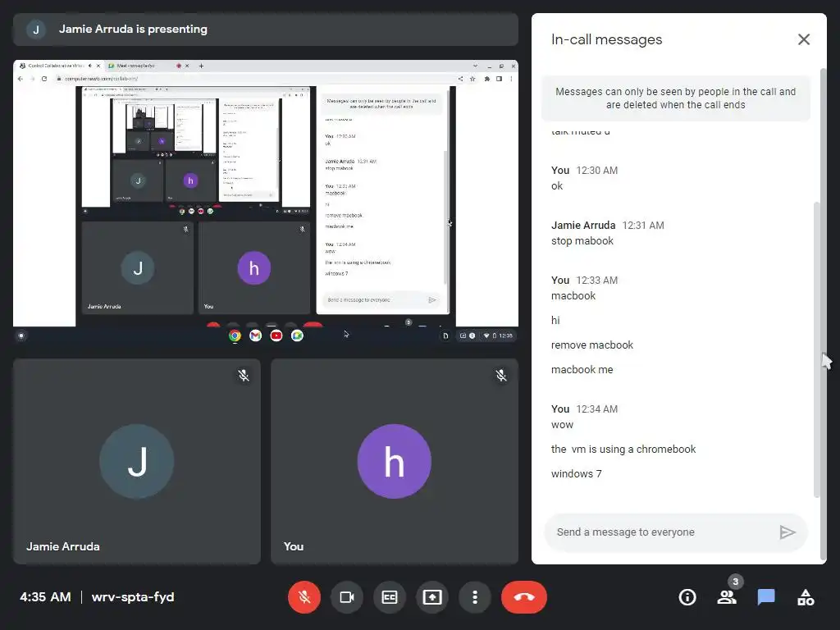The image size is (840, 630).
Task: Close the In-call messages panel
Action: 804,39
